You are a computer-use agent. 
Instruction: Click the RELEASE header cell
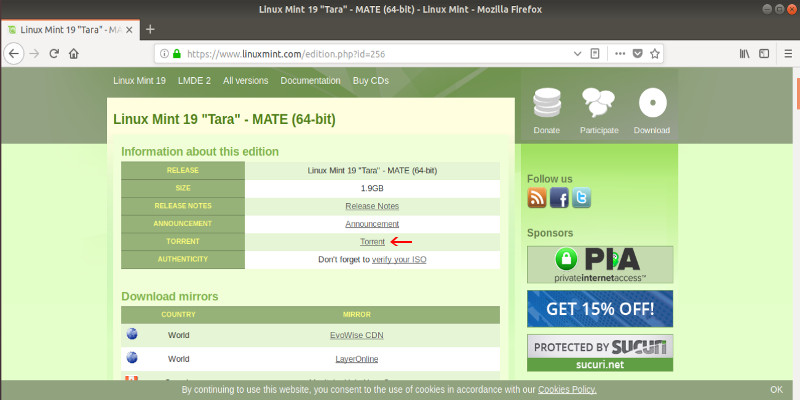coord(183,170)
